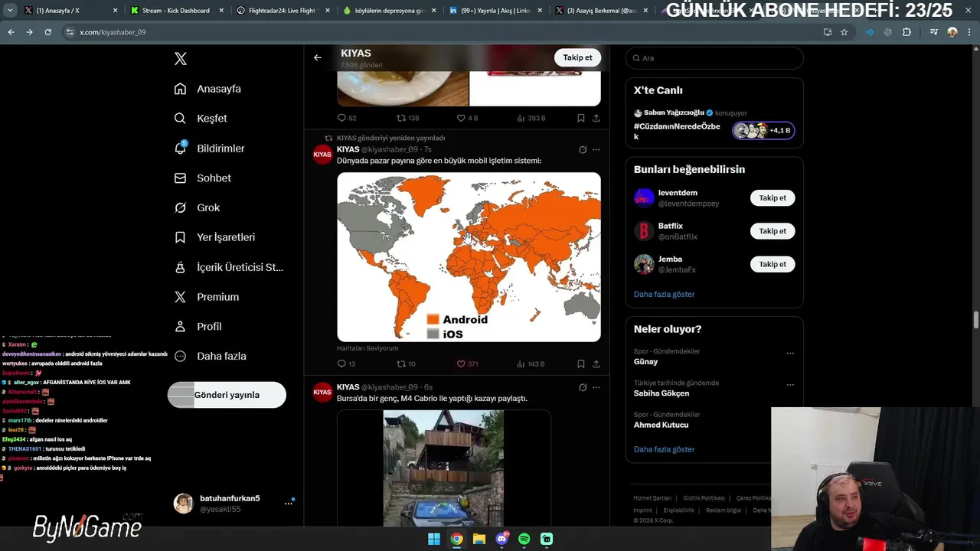Open the Keşfet explore page
This screenshot has width=980, height=551.
(x=201, y=119)
